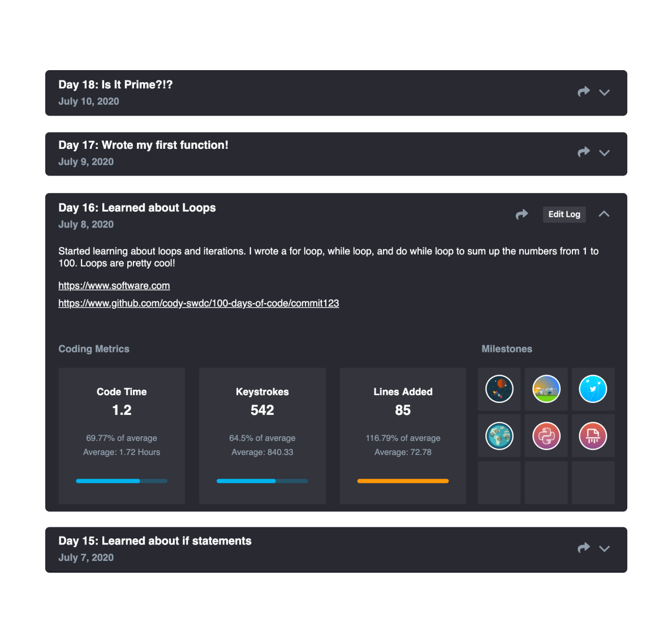This screenshot has height=644, width=672.
Task: Click the Code Time progress bar
Action: coord(121,480)
